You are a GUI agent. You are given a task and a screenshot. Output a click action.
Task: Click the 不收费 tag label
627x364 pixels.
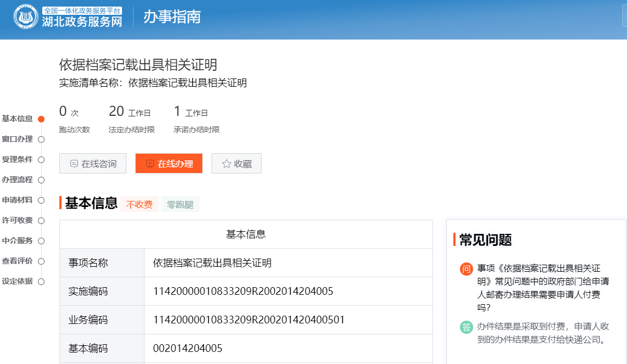[140, 204]
